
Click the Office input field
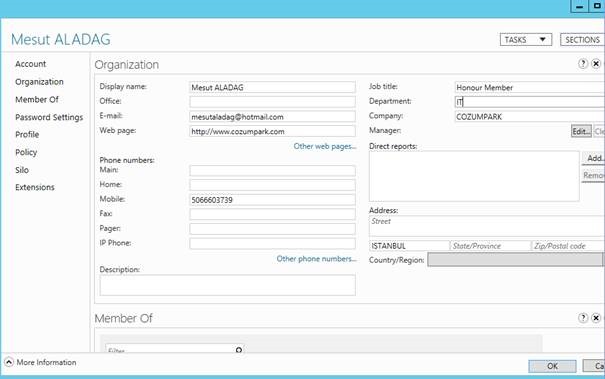272,102
